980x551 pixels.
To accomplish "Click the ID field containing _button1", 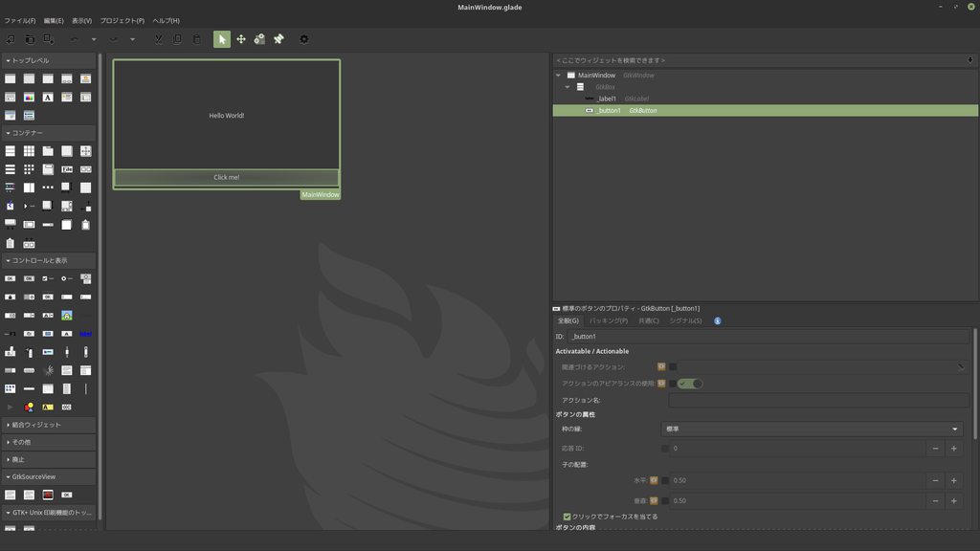I will [768, 337].
